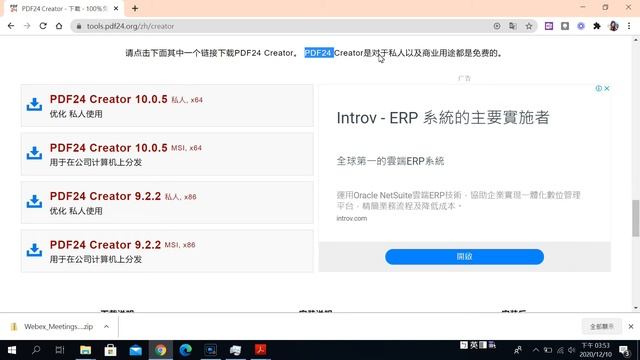Close the downloads bar
640x360 pixels.
tap(631, 327)
